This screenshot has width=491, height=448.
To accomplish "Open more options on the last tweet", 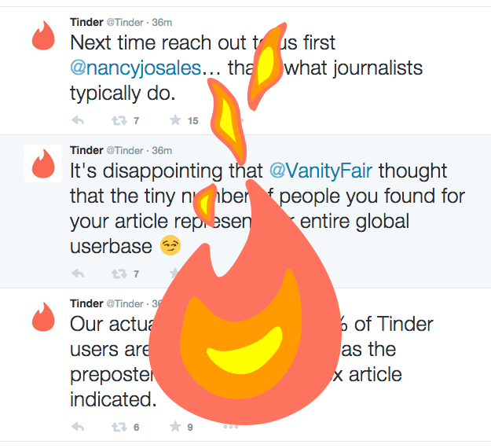I will (x=231, y=427).
